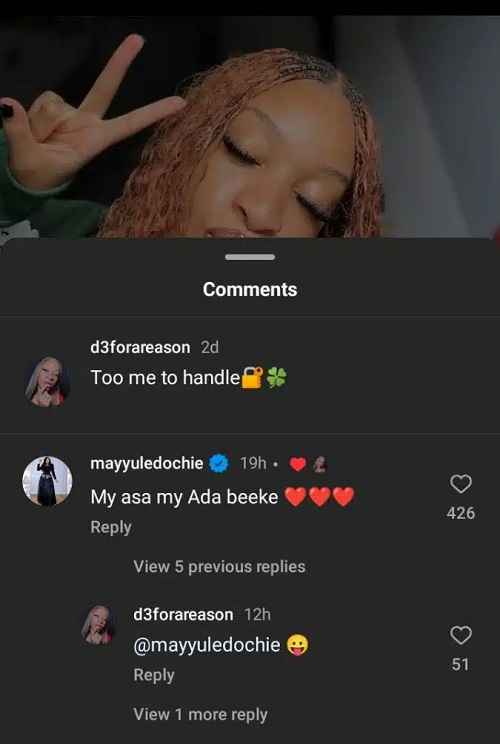This screenshot has width=500, height=744.
Task: Reply to mayyuledochie's comment
Action: click(111, 528)
